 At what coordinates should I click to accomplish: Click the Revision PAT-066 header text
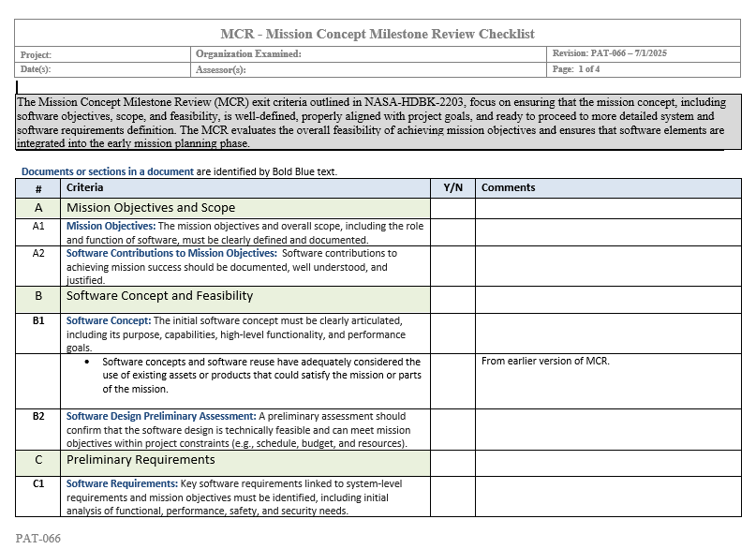(610, 54)
